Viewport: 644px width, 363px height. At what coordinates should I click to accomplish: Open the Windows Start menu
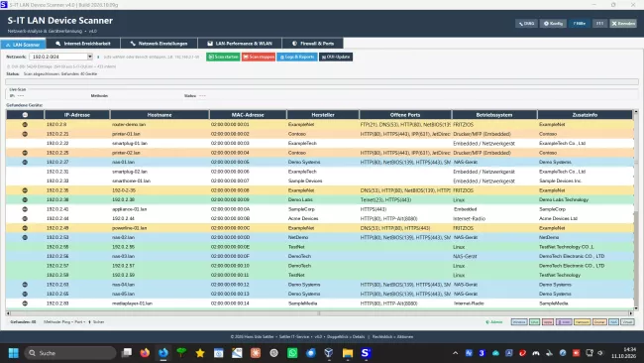(14, 353)
